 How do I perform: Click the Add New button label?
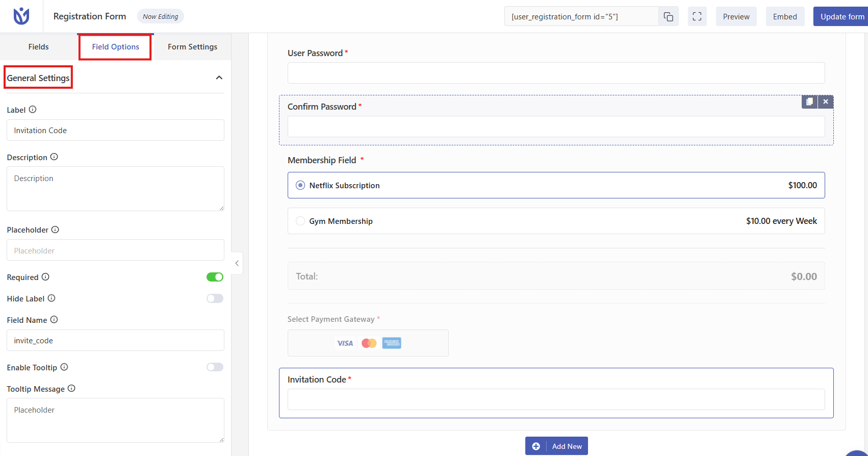tap(567, 446)
